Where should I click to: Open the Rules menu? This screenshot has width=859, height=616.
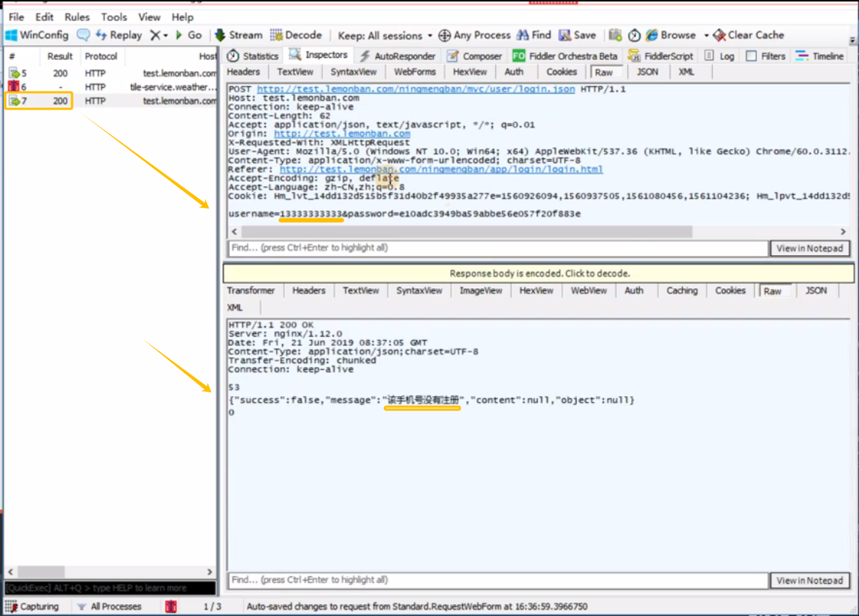77,17
